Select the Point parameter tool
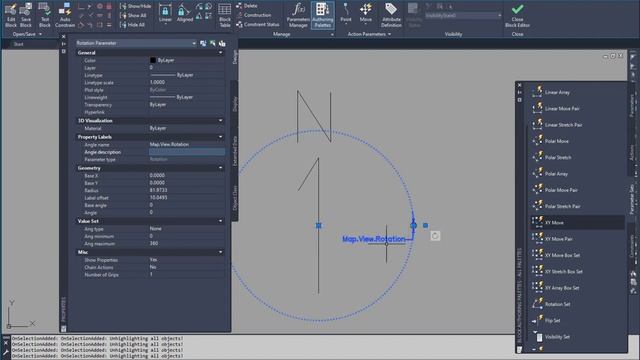 (x=346, y=13)
